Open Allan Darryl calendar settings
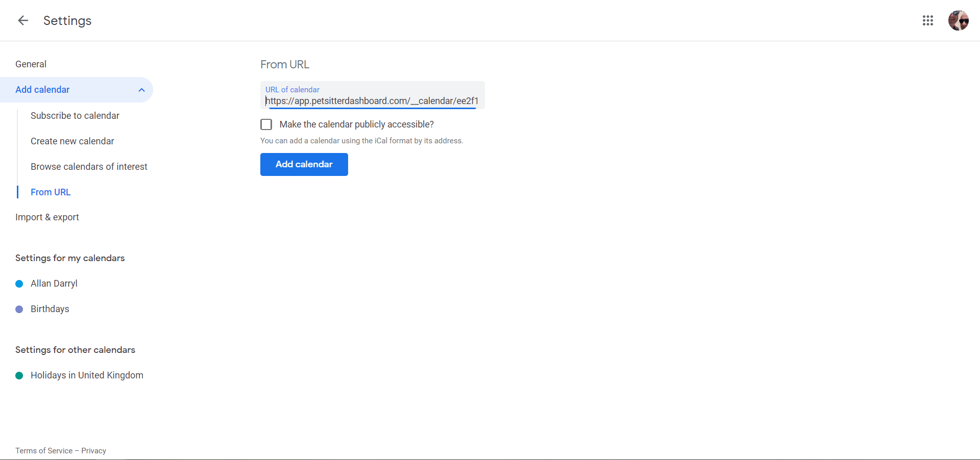The image size is (980, 460). (54, 284)
